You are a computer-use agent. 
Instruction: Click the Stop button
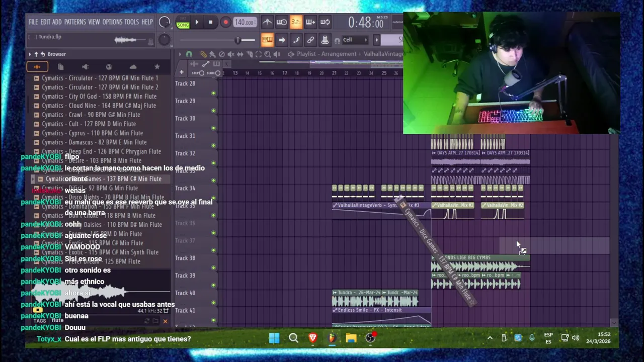pyautogui.click(x=210, y=22)
